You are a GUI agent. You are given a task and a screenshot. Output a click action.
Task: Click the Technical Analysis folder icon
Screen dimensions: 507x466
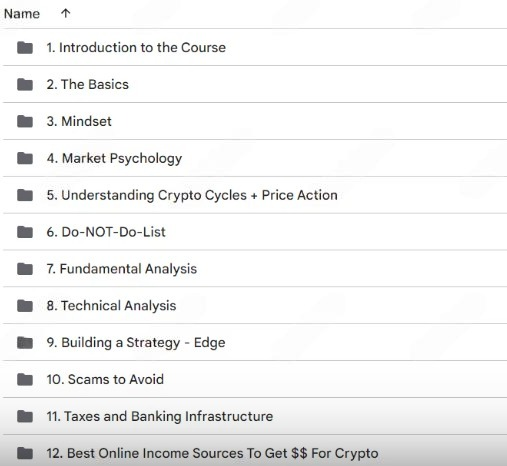point(25,306)
